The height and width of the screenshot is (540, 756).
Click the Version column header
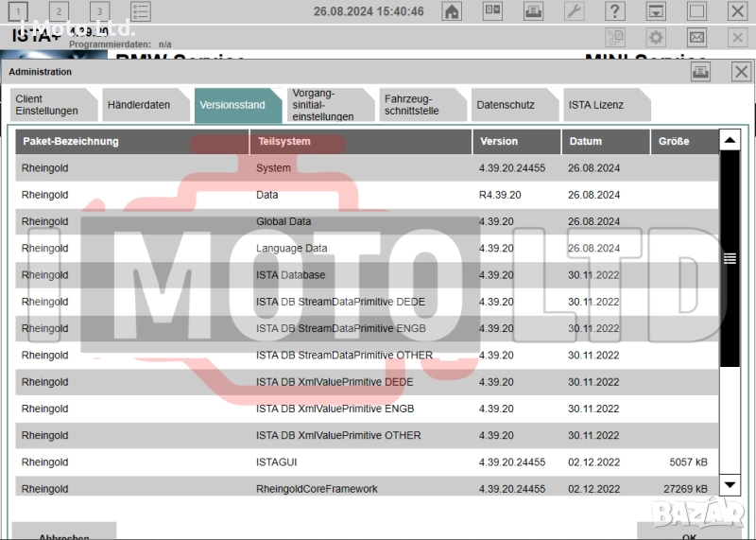point(515,141)
